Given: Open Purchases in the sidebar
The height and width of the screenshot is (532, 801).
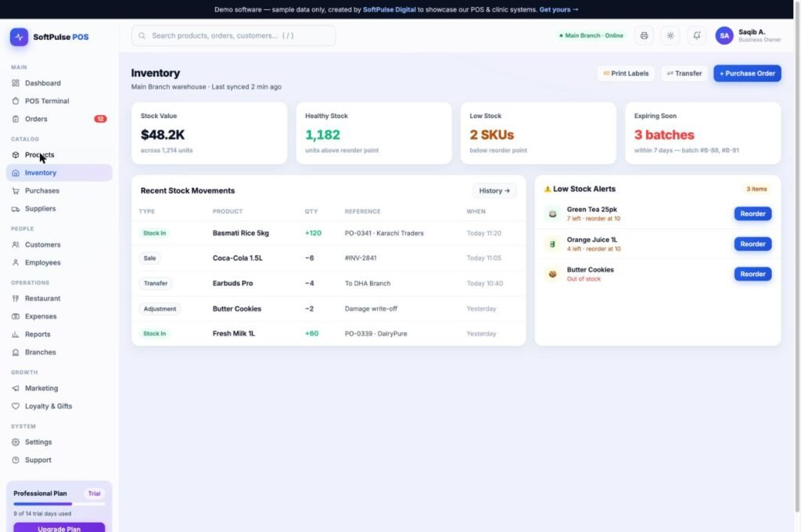Looking at the screenshot, I should point(59,191).
